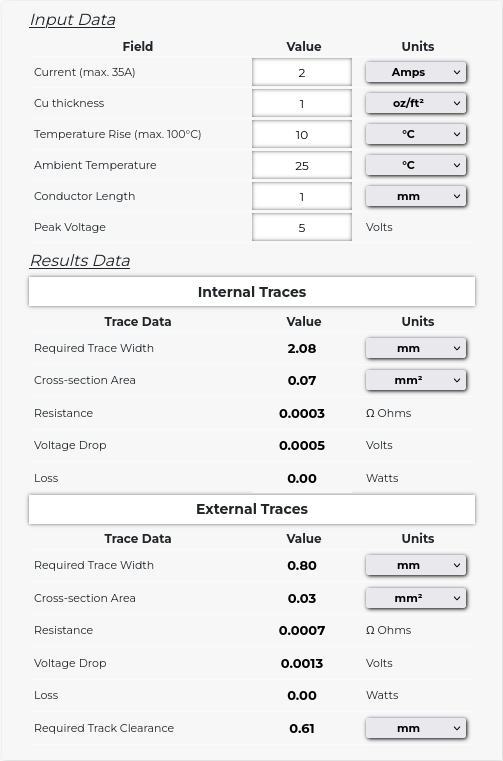Click the Current value input field
Screen dimensions: 503x761
click(x=302, y=72)
